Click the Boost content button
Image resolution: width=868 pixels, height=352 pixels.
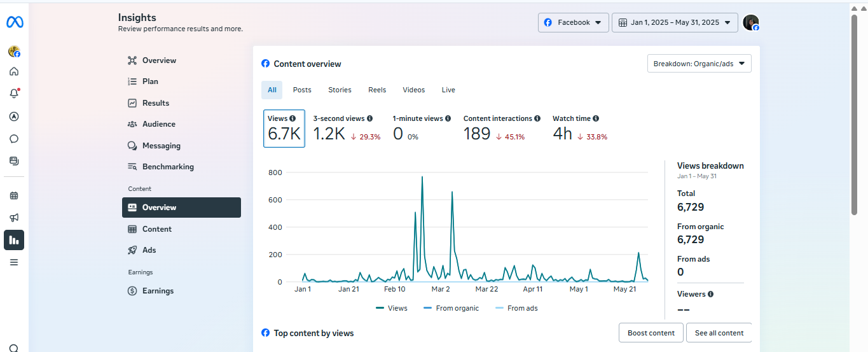click(651, 333)
